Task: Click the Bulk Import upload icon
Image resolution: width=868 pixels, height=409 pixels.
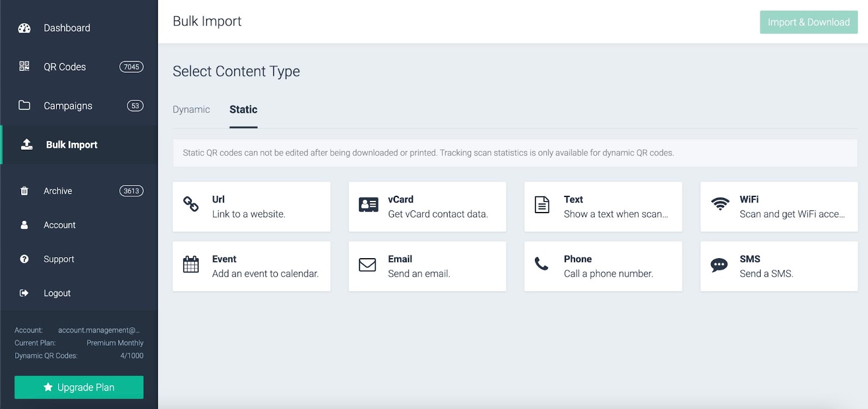Action: tap(27, 144)
